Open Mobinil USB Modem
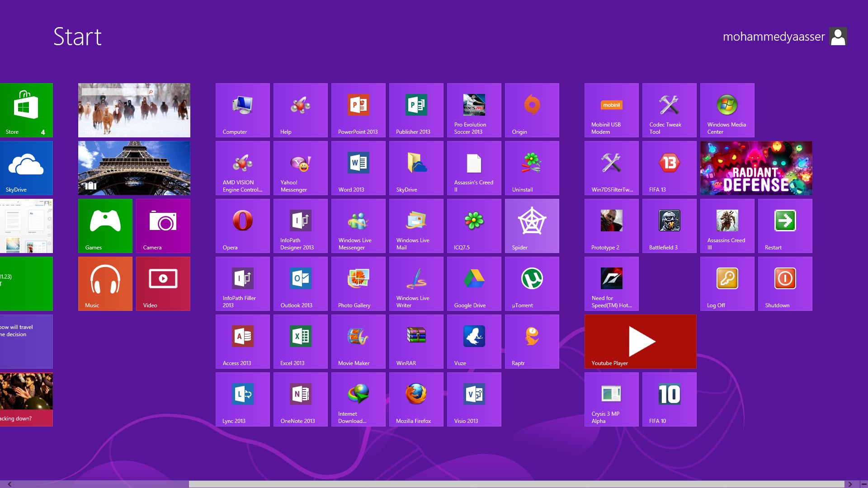 (x=612, y=110)
